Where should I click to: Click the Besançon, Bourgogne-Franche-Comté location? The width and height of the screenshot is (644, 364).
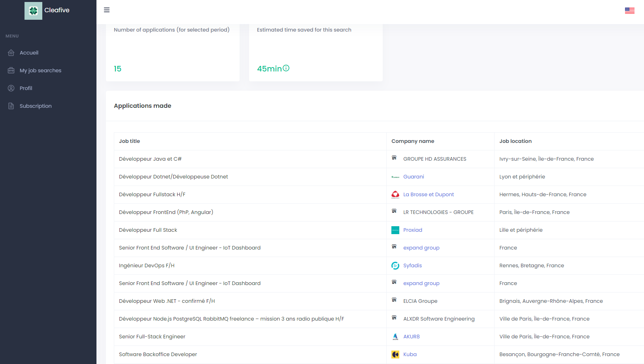tap(559, 355)
